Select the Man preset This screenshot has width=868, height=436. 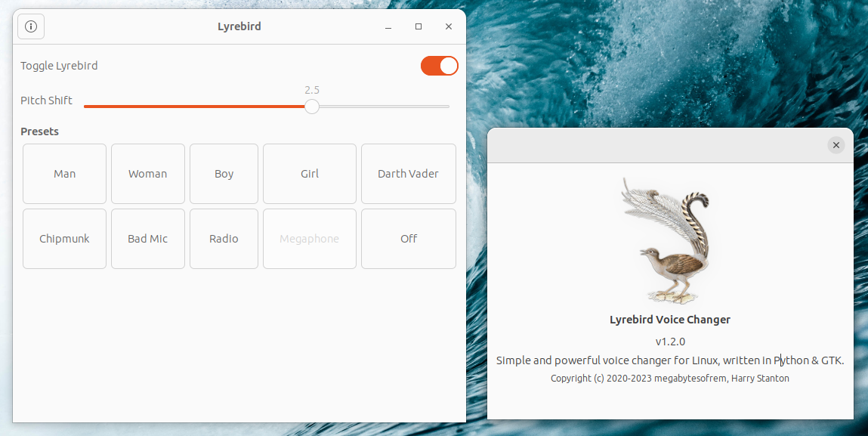64,174
